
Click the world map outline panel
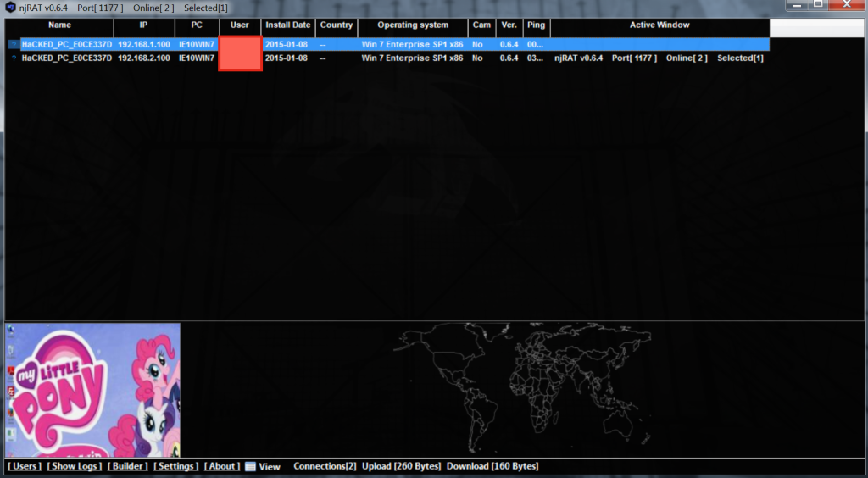coord(526,390)
